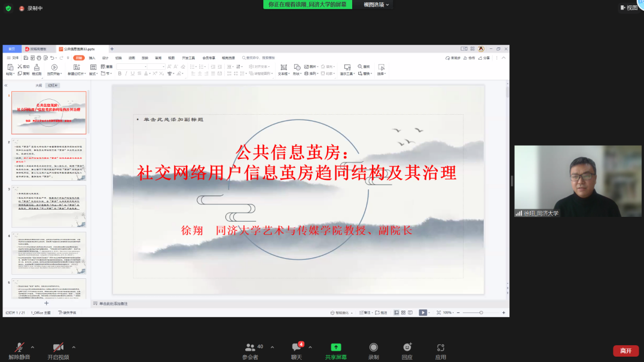This screenshot has height=362, width=644.
Task: Click the Clear Formatting eraser icon
Action: pos(183,66)
